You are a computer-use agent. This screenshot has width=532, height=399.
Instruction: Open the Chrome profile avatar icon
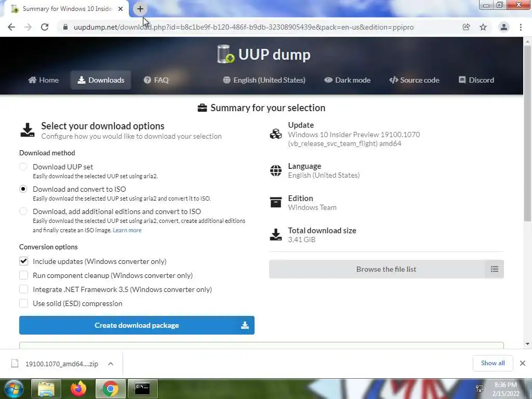point(504,27)
